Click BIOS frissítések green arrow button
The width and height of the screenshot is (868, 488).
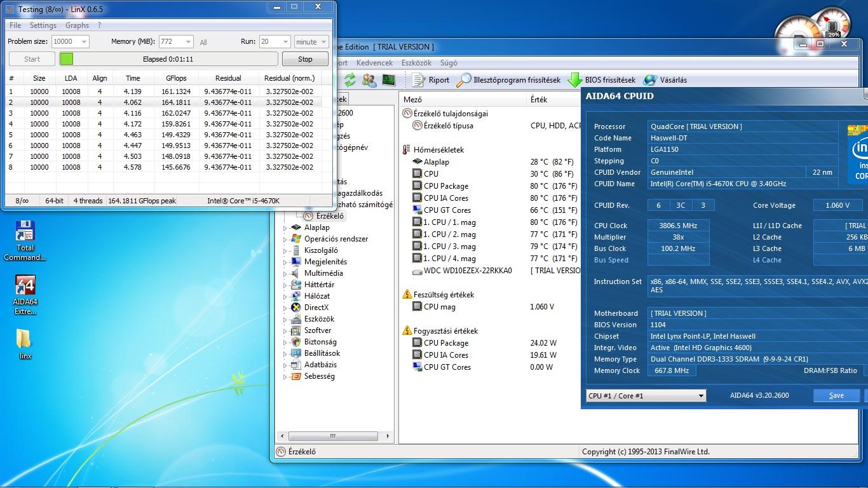click(x=602, y=80)
